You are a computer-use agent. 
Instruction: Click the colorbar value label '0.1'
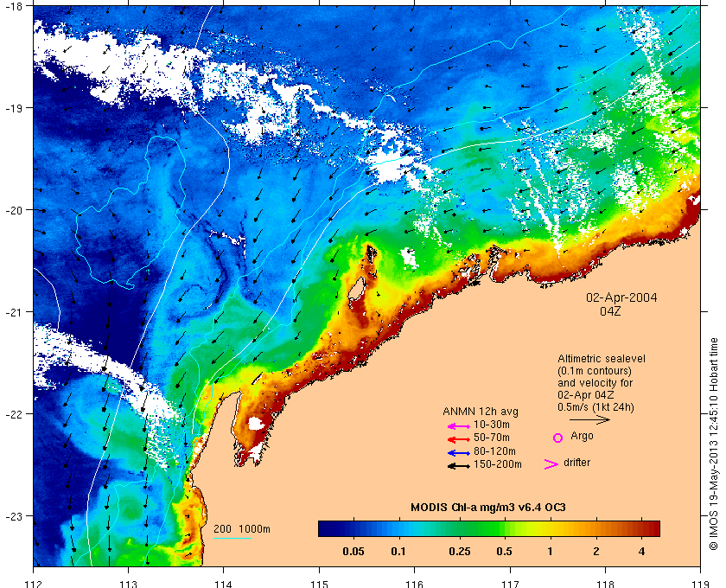click(398, 552)
